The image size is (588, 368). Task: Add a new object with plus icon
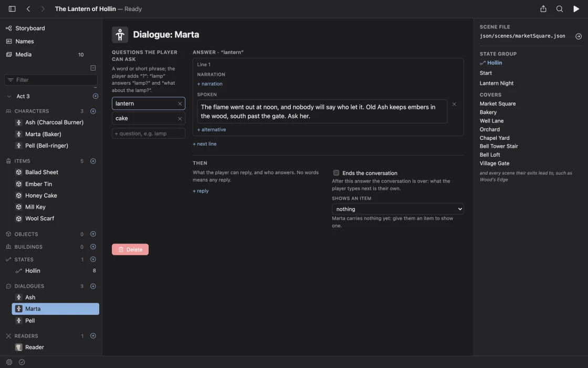93,234
